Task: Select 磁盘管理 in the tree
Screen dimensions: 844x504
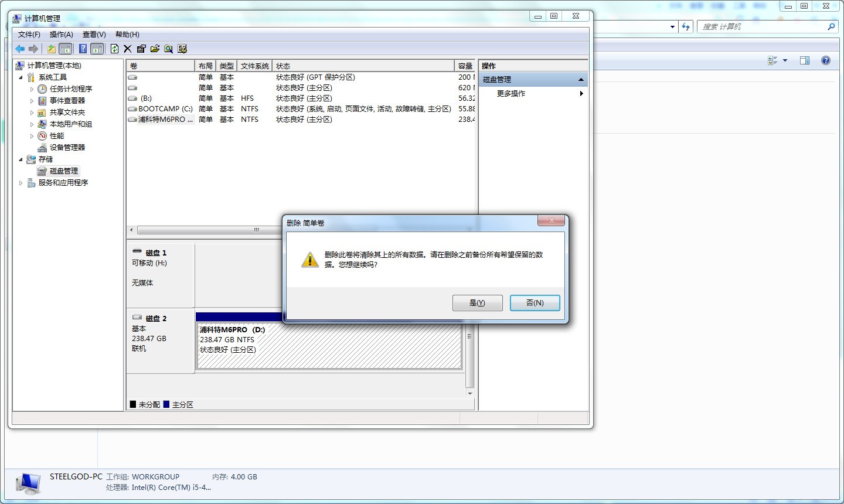Action: pyautogui.click(x=64, y=171)
